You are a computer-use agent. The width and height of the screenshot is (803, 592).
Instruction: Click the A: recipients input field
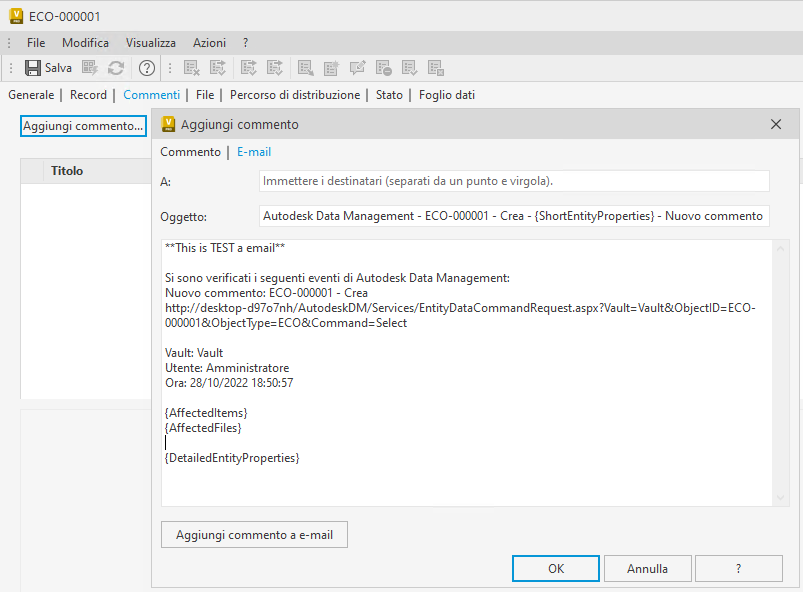(x=514, y=181)
